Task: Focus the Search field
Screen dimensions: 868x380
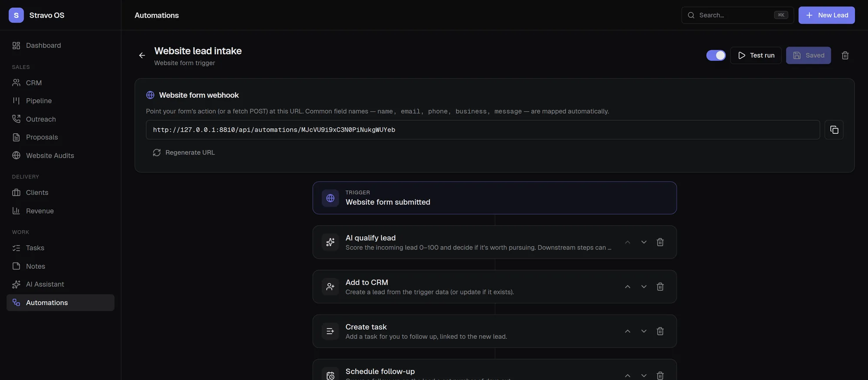Action: (x=737, y=15)
